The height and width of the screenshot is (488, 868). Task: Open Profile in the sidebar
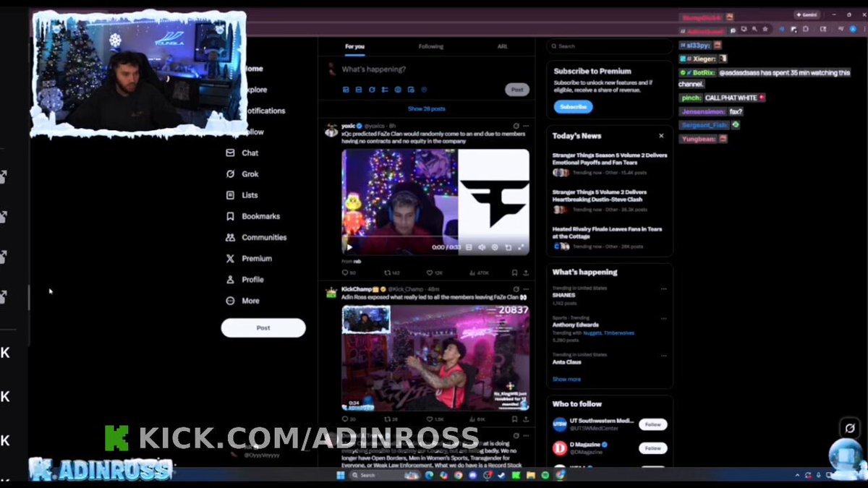pos(245,280)
